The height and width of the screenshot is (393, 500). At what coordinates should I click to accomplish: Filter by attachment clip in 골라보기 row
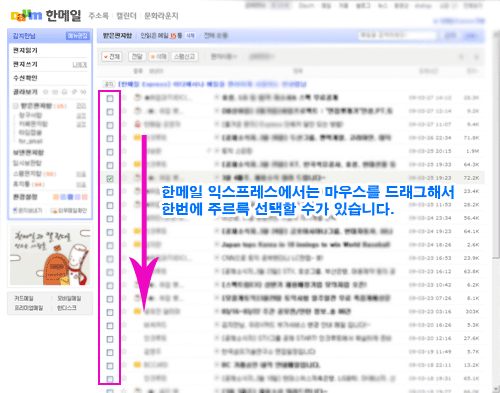[74, 92]
